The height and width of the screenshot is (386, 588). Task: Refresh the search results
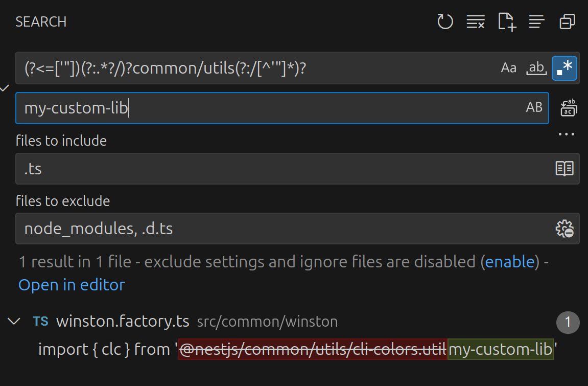445,21
